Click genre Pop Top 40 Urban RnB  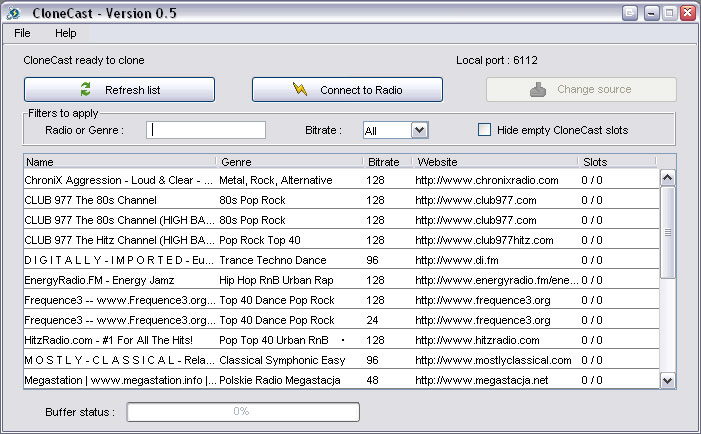[274, 340]
